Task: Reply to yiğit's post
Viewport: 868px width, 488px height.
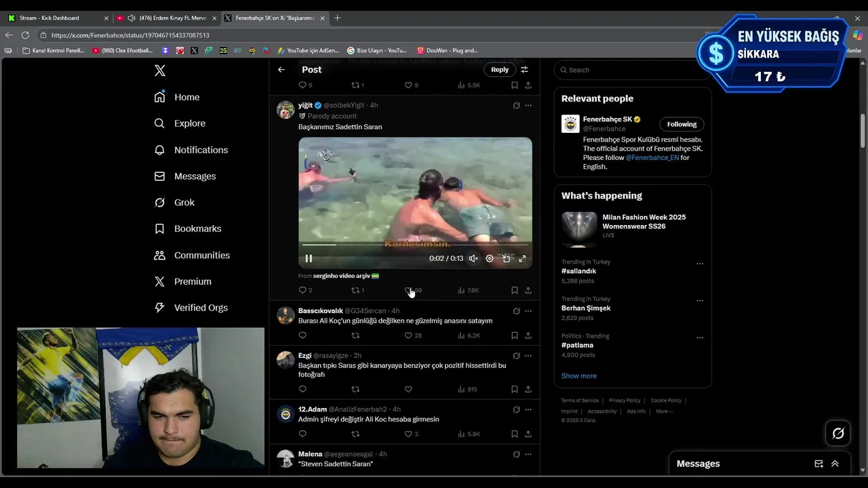Action: coord(305,290)
